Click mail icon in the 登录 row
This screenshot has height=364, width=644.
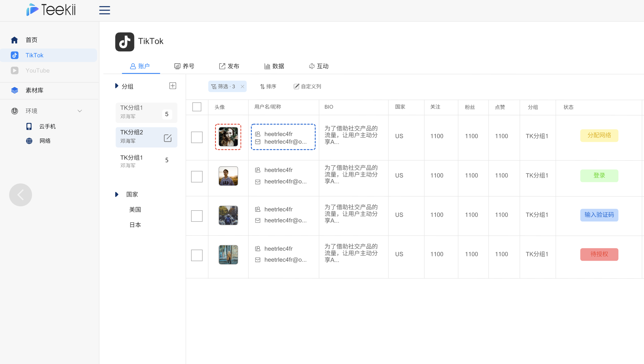point(258,182)
